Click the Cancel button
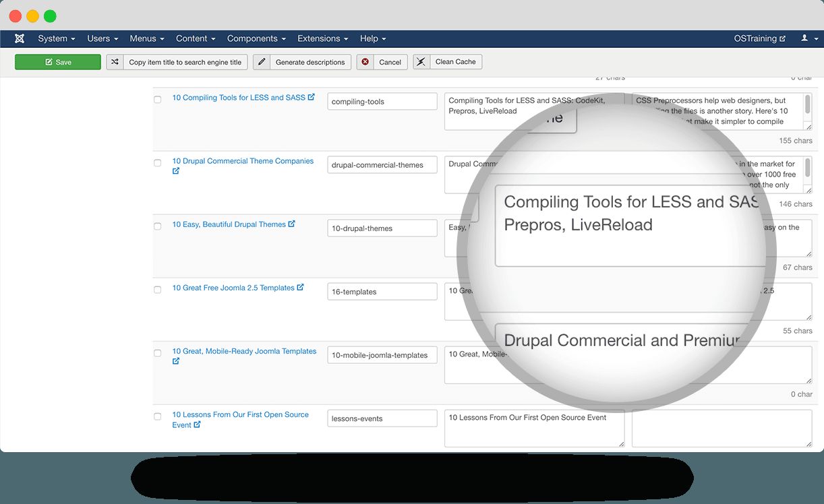The height and width of the screenshot is (504, 824). [x=382, y=62]
